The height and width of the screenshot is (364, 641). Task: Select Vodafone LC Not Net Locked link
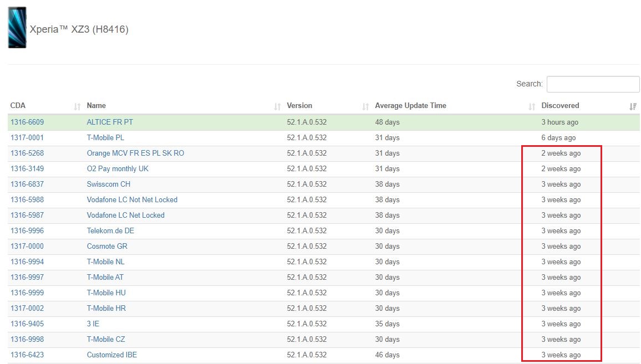pyautogui.click(x=132, y=199)
